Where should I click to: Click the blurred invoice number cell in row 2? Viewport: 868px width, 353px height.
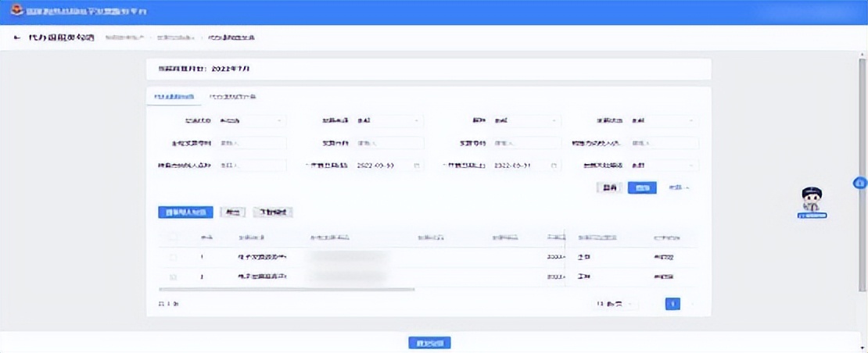pyautogui.click(x=348, y=276)
